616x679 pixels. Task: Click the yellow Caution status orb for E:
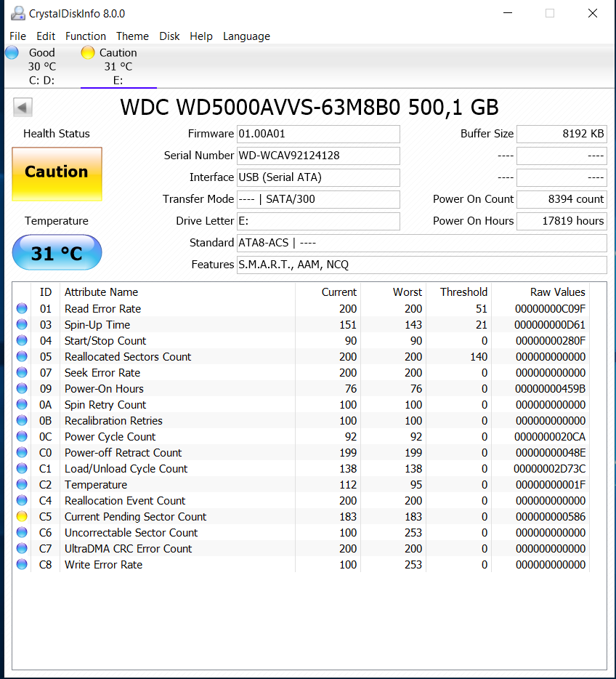click(88, 52)
